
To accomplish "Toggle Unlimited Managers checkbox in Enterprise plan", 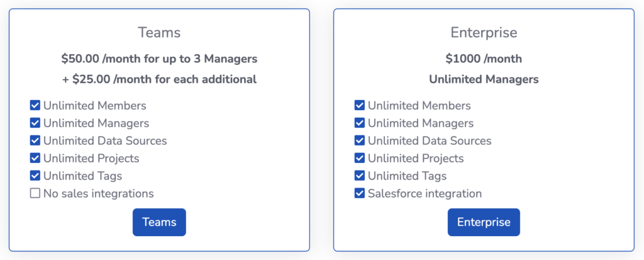I will point(359,123).
